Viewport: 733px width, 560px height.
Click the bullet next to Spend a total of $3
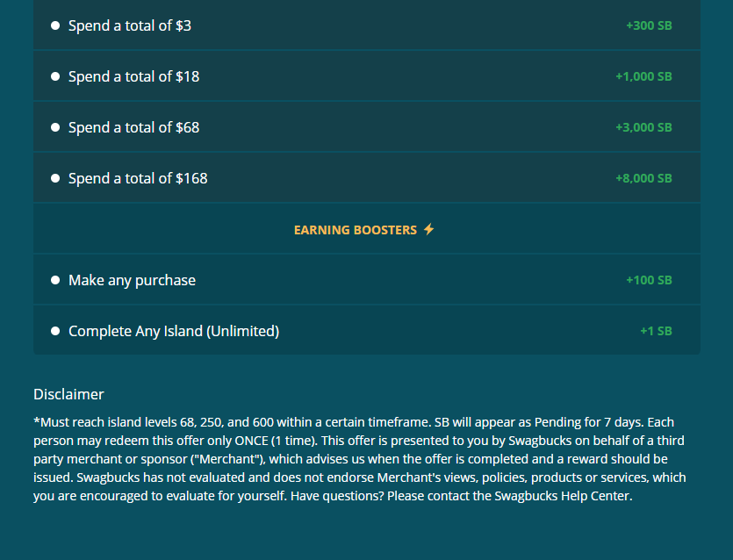click(x=55, y=25)
